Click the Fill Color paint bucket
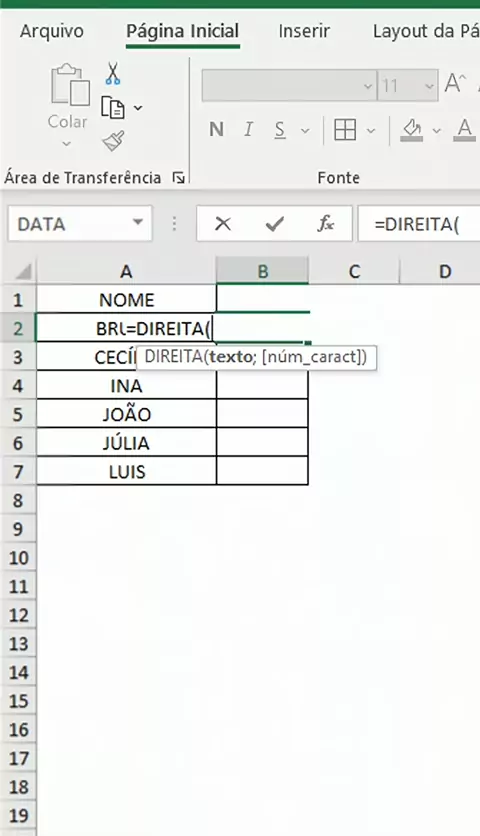The height and width of the screenshot is (836, 480). [x=412, y=130]
